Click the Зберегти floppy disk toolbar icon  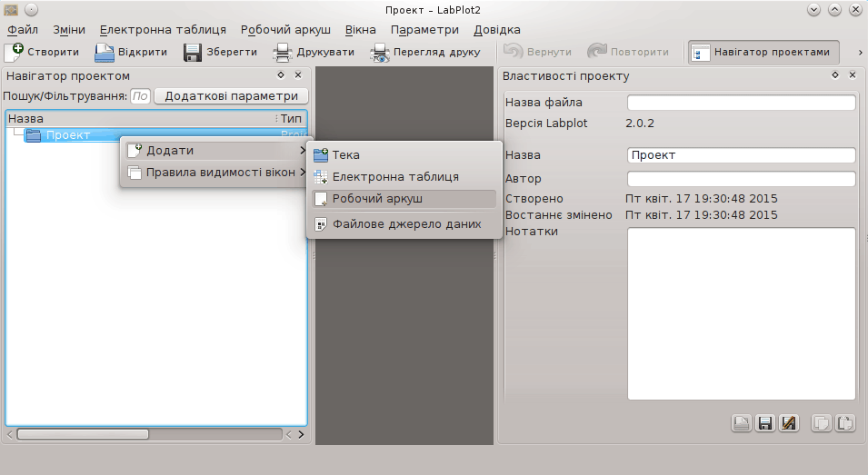coord(193,52)
